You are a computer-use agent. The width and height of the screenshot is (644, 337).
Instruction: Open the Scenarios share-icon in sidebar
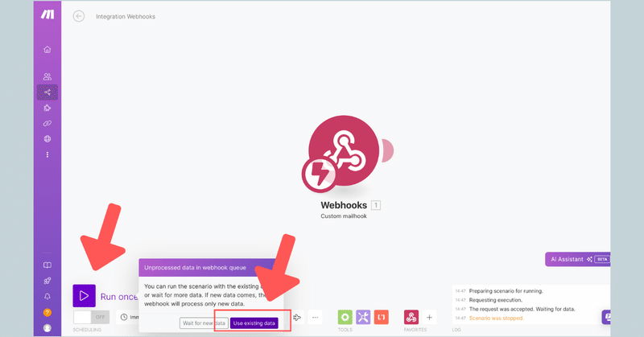[x=47, y=92]
